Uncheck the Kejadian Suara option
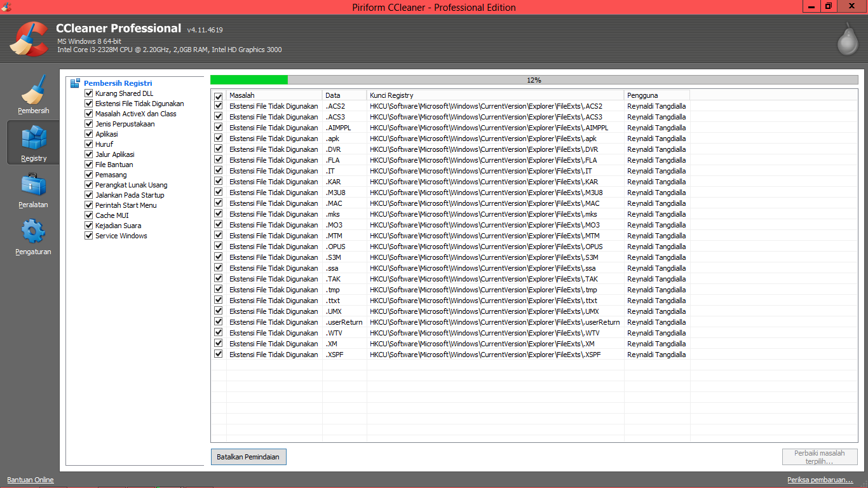Screen dimensions: 868x488 coord(89,226)
